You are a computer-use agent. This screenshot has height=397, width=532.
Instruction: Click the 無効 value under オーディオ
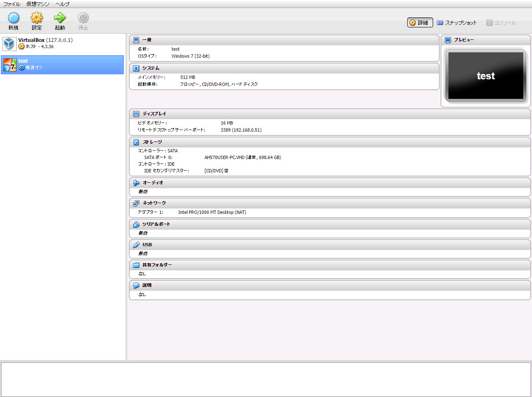pyautogui.click(x=143, y=191)
